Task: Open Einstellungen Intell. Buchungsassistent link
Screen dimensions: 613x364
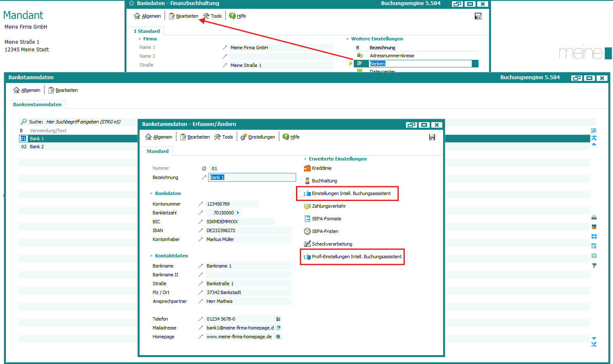Action: 351,193
